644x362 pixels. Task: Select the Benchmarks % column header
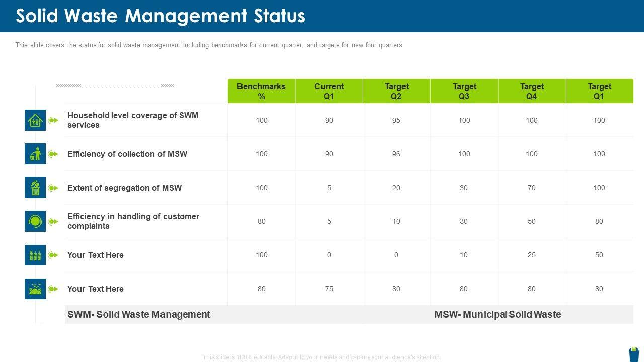(262, 91)
